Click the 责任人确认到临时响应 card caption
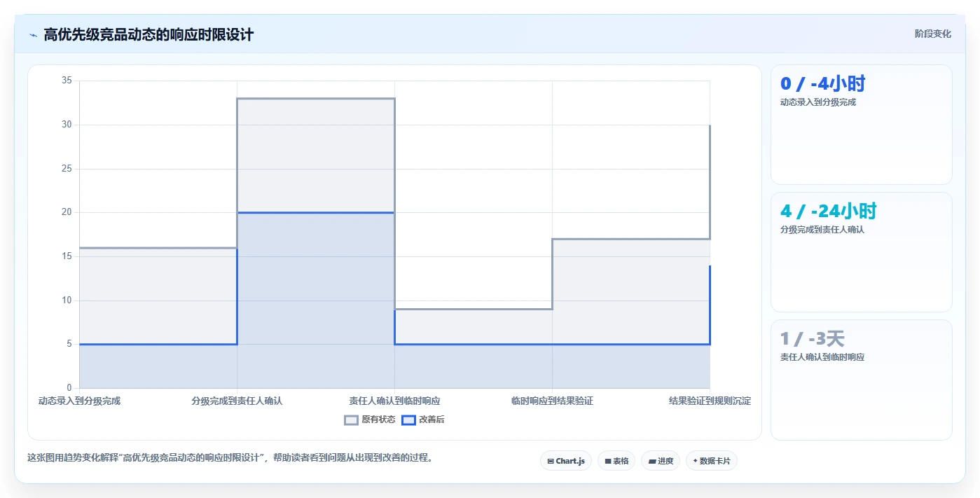The image size is (980, 498). pos(822,357)
